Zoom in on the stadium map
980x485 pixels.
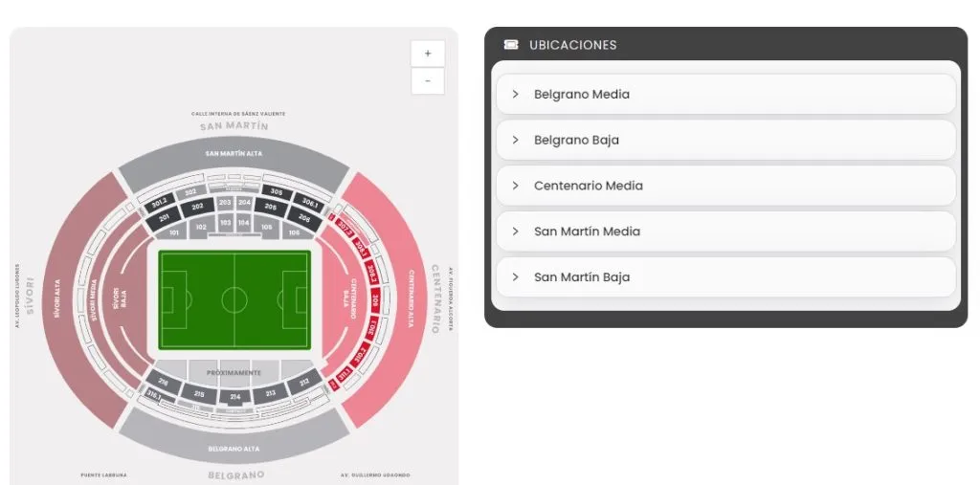(427, 54)
